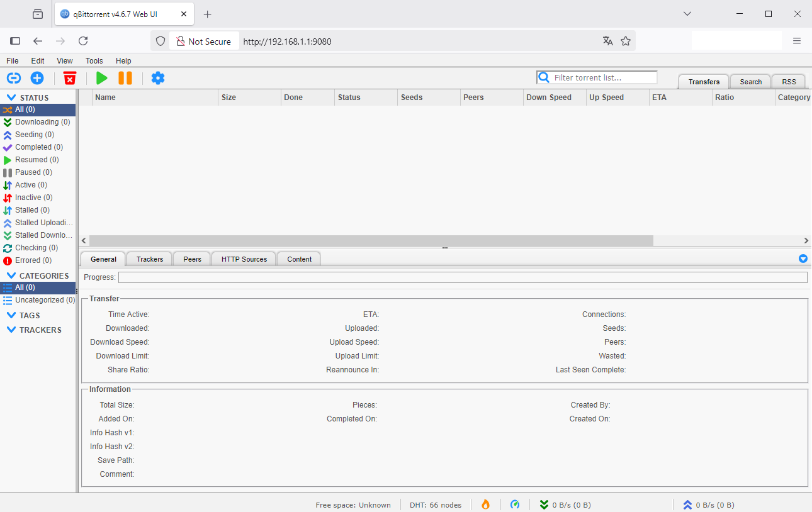
Task: Open the Tools menu
Action: pyautogui.click(x=94, y=61)
